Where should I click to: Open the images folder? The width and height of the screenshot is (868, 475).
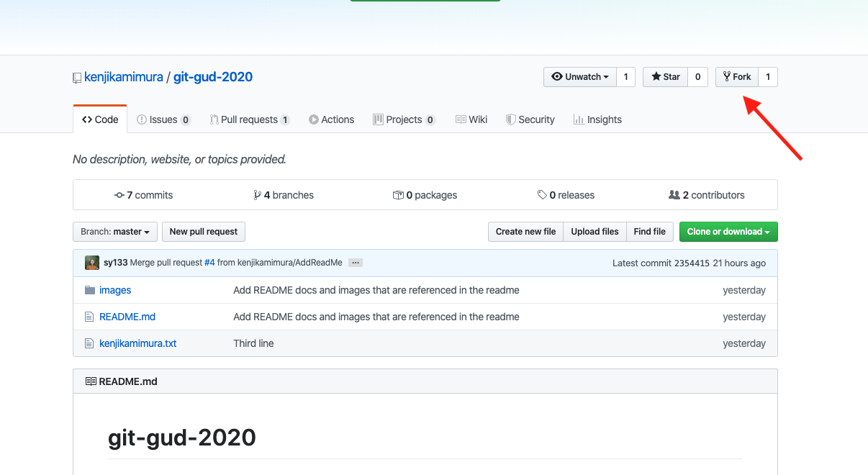coord(115,290)
